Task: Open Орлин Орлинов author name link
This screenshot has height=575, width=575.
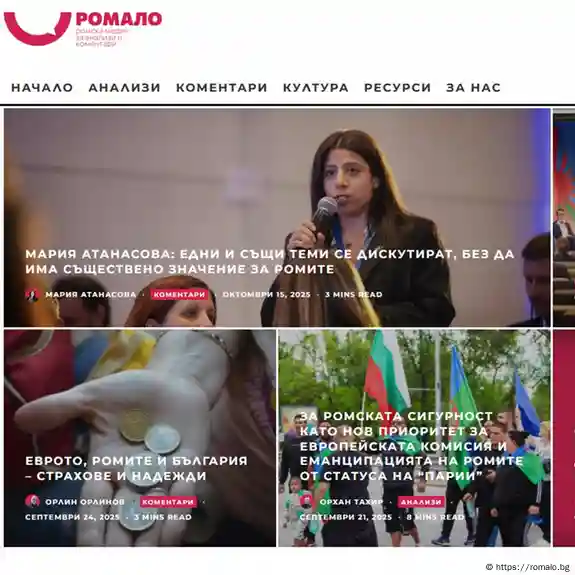Action: pyautogui.click(x=85, y=502)
